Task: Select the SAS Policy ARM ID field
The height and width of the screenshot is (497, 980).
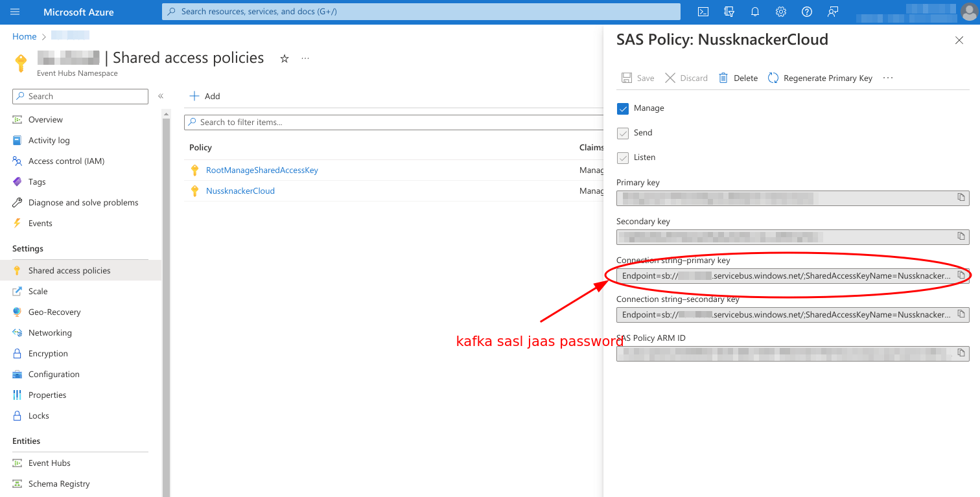Action: click(793, 353)
